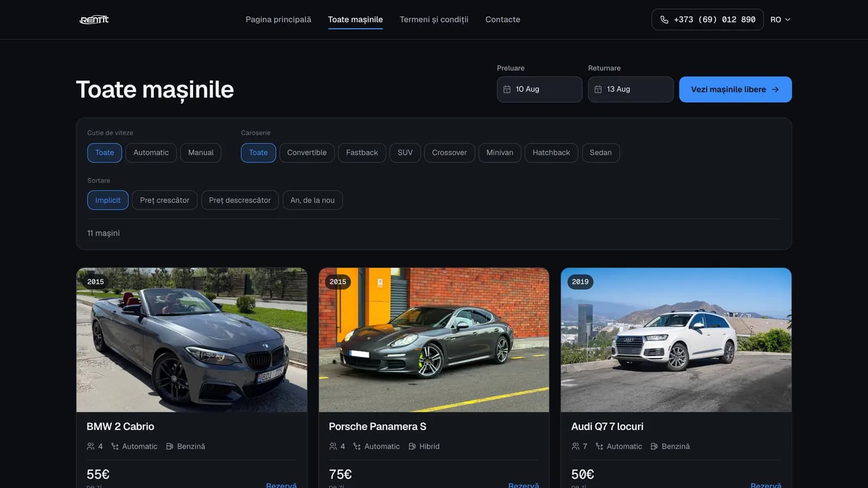Click Rezervă on BMW 2 Cabrio card
This screenshot has width=868, height=488.
point(281,485)
